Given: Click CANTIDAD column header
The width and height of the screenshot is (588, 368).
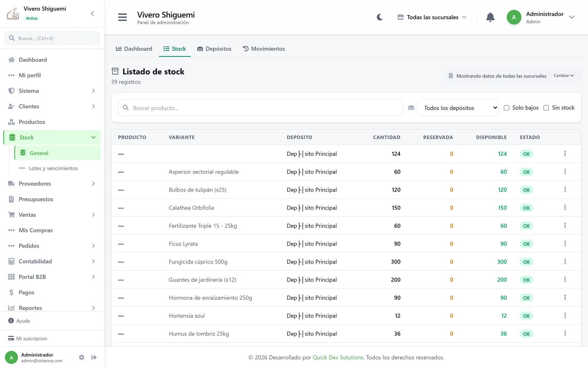Looking at the screenshot, I should click(x=387, y=137).
